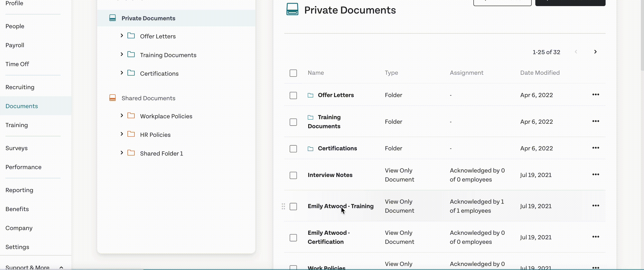Open Performance in the sidebar

click(24, 167)
